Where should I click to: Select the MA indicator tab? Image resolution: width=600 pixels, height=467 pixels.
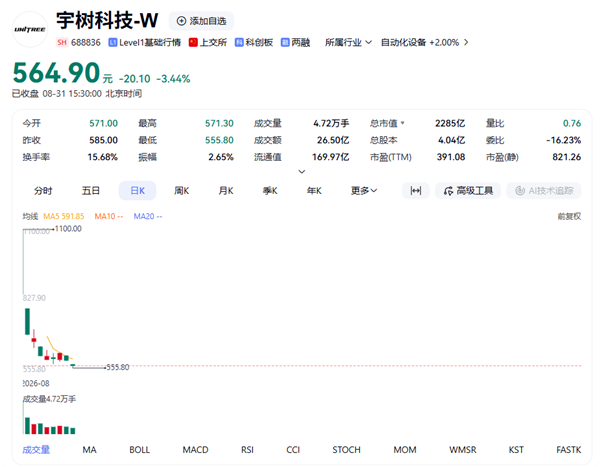point(90,450)
